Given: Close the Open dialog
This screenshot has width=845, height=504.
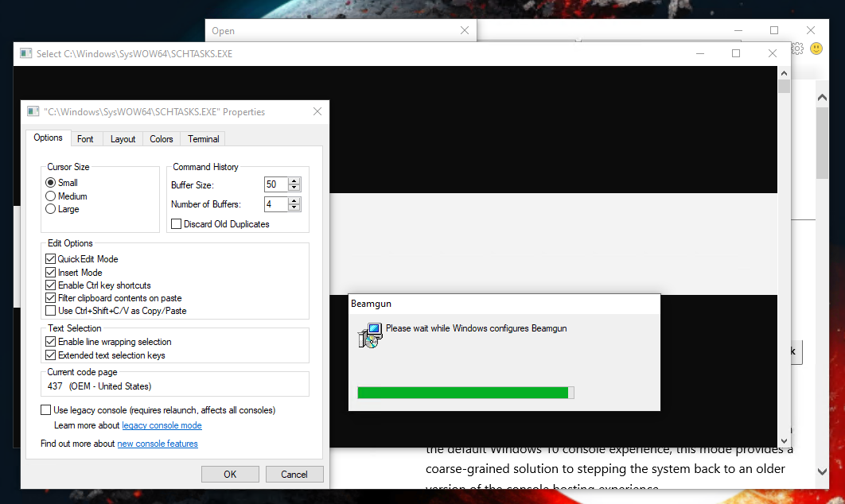Looking at the screenshot, I should pyautogui.click(x=465, y=30).
